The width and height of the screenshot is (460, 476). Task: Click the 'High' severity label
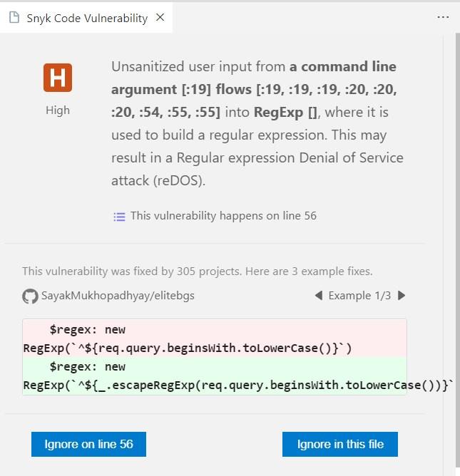[58, 110]
